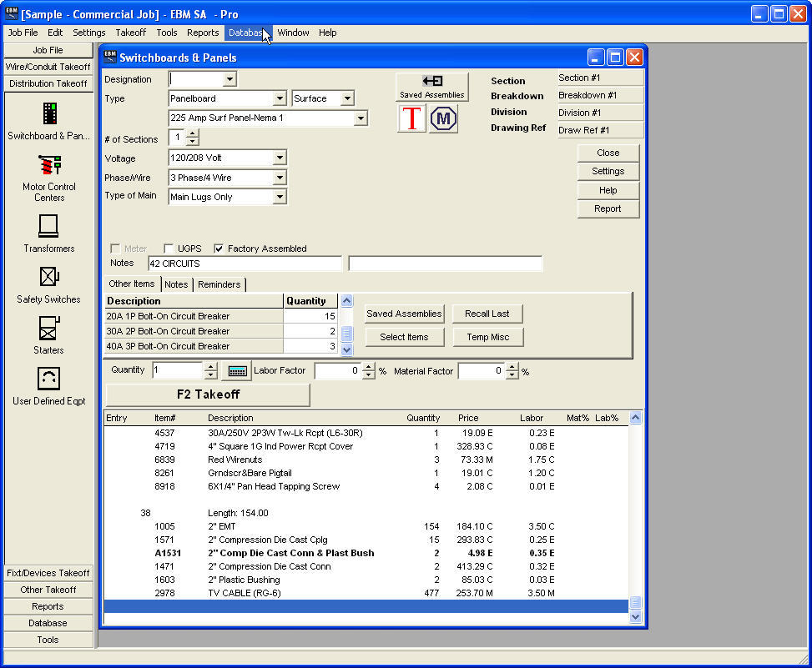812x668 pixels.
Task: Open the keyboard calculator icon by Quantity
Action: point(237,370)
